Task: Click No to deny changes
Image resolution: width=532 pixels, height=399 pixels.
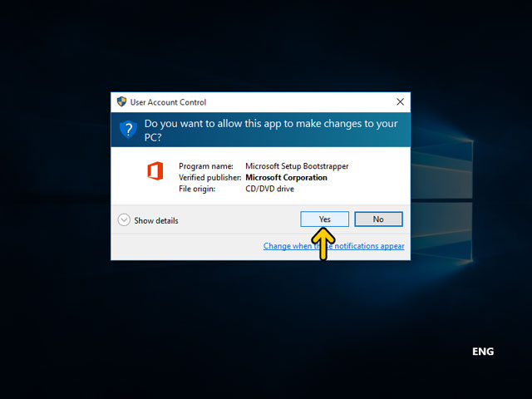Action: click(x=378, y=219)
